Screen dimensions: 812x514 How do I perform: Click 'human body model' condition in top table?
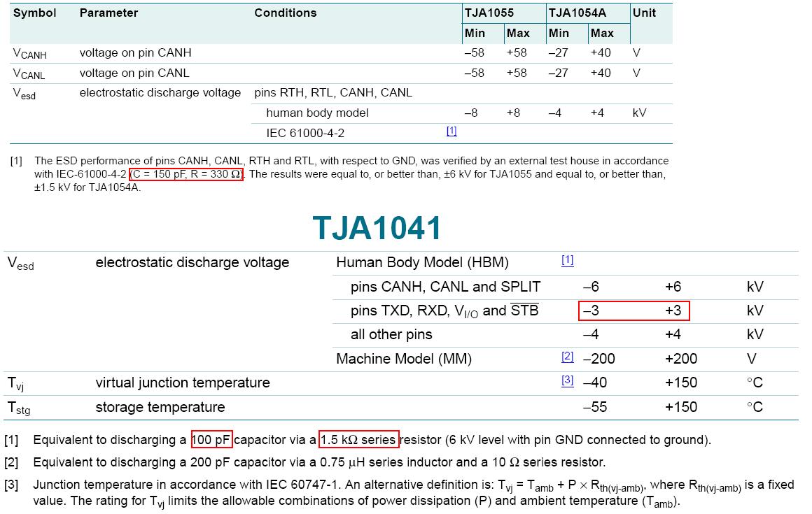317,113
